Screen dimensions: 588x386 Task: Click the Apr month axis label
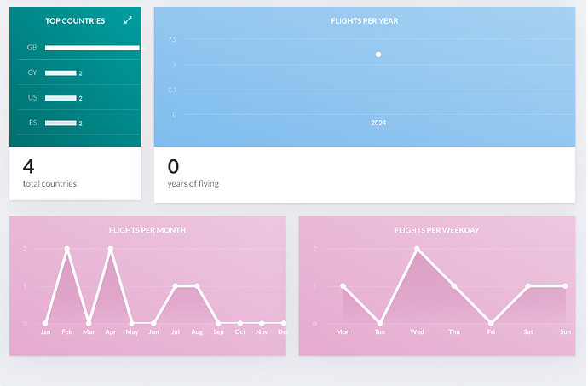coord(110,332)
